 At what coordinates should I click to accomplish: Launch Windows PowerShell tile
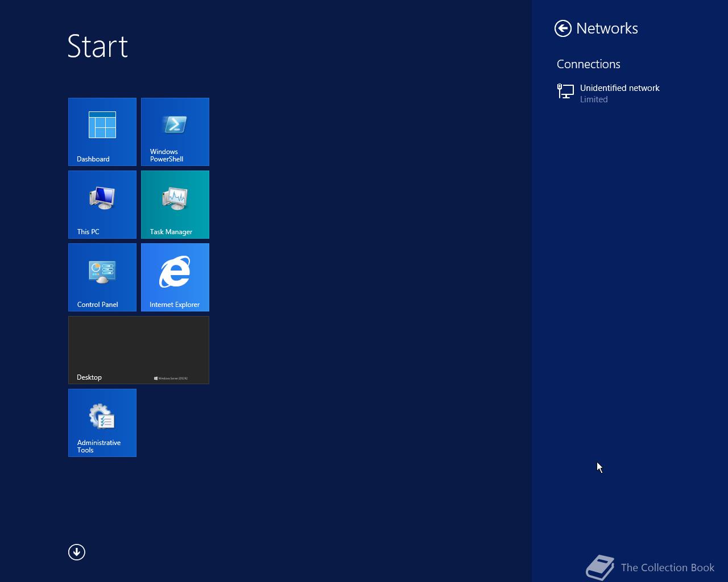tap(175, 132)
